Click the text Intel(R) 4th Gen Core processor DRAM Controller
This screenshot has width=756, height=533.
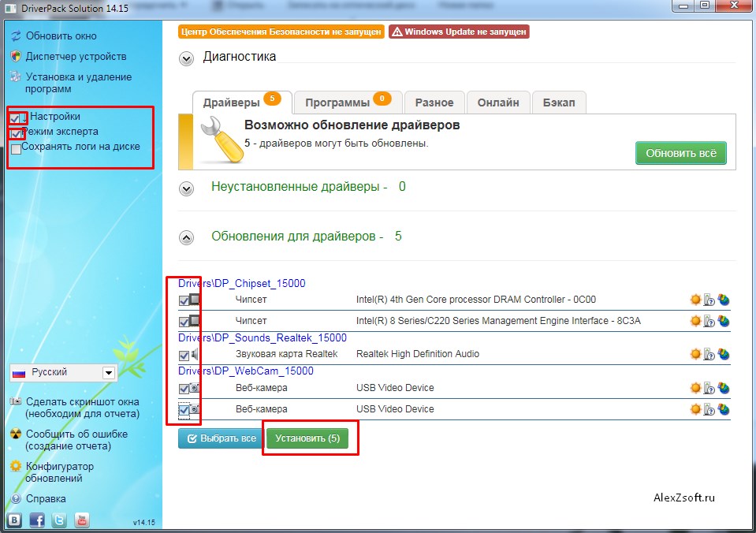click(x=460, y=300)
